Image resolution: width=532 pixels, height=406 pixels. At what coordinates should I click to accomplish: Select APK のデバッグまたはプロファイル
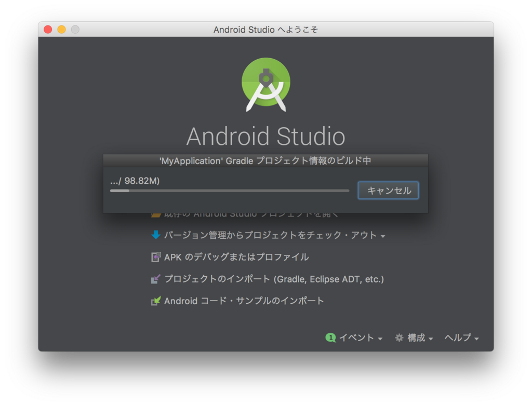(236, 257)
